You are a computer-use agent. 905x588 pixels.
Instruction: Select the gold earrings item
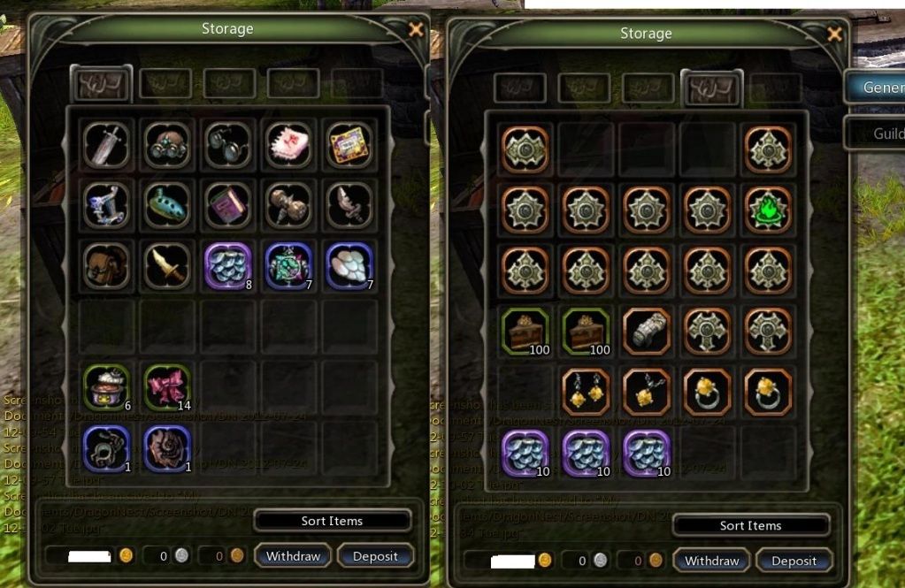(x=586, y=393)
